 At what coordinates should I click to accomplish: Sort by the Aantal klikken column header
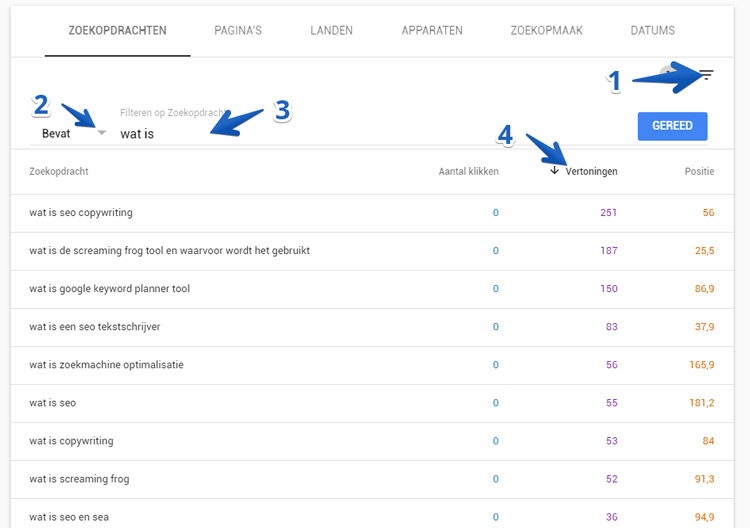pos(468,171)
